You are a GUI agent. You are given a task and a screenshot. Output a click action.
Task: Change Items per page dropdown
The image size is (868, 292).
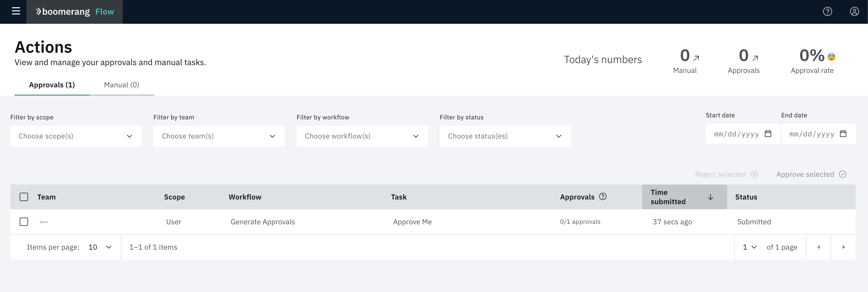(100, 247)
